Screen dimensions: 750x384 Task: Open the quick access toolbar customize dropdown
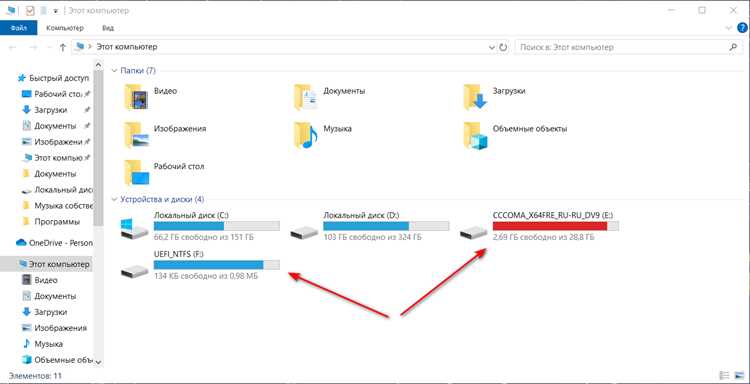tap(56, 11)
